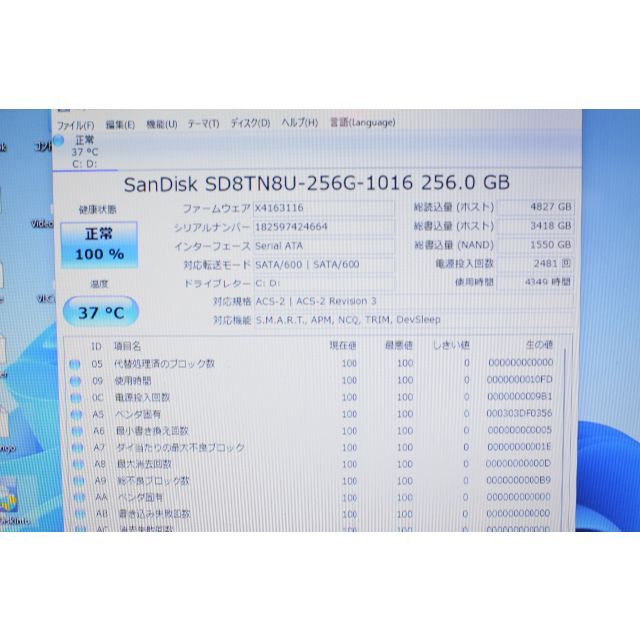Click the しきい値 column header
Image resolution: width=640 pixels, height=640 pixels.
click(451, 345)
